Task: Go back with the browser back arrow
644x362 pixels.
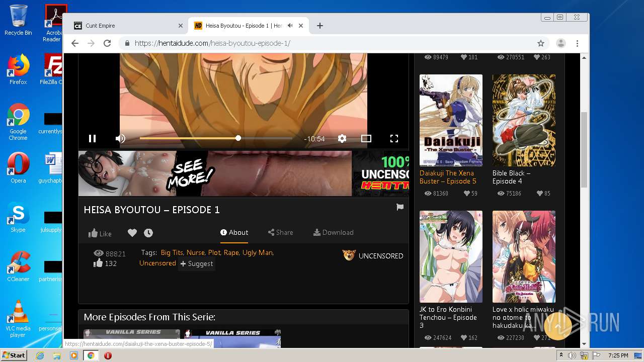Action: tap(75, 43)
